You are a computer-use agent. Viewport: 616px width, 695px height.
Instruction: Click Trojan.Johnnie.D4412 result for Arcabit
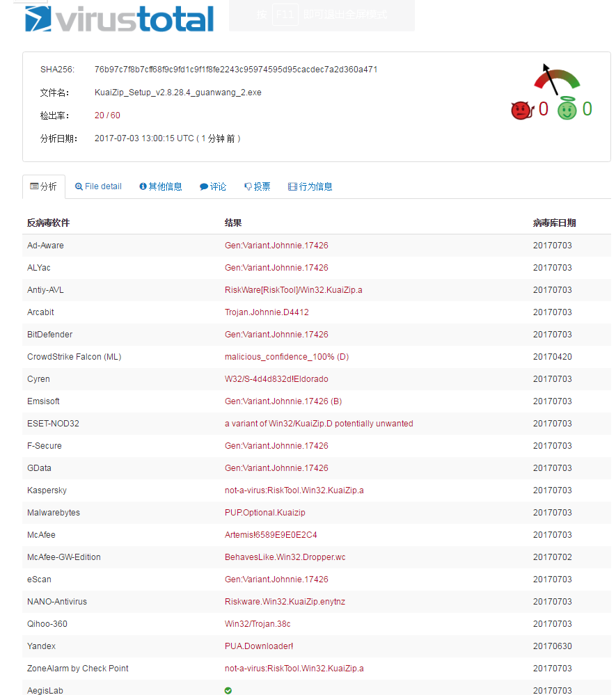click(x=267, y=312)
